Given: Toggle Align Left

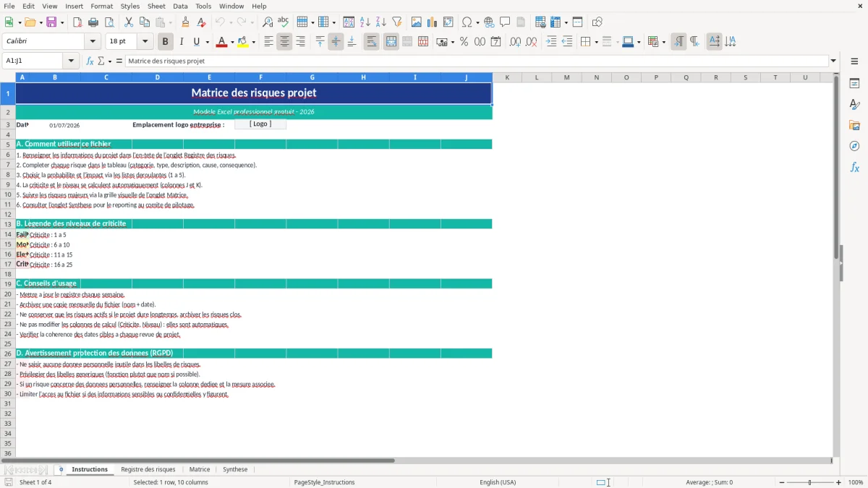Looking at the screenshot, I should tap(268, 42).
